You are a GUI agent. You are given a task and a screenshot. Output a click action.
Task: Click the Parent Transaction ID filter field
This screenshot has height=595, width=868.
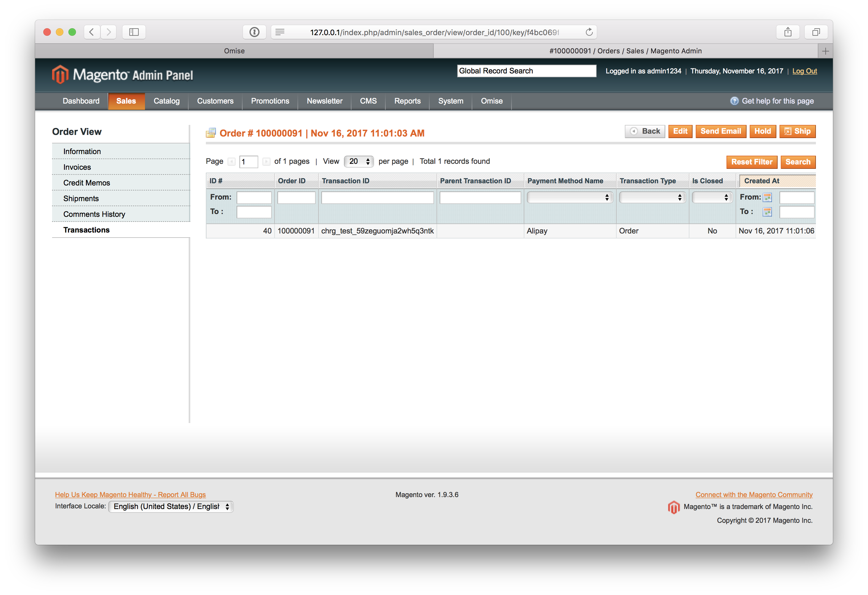tap(480, 197)
